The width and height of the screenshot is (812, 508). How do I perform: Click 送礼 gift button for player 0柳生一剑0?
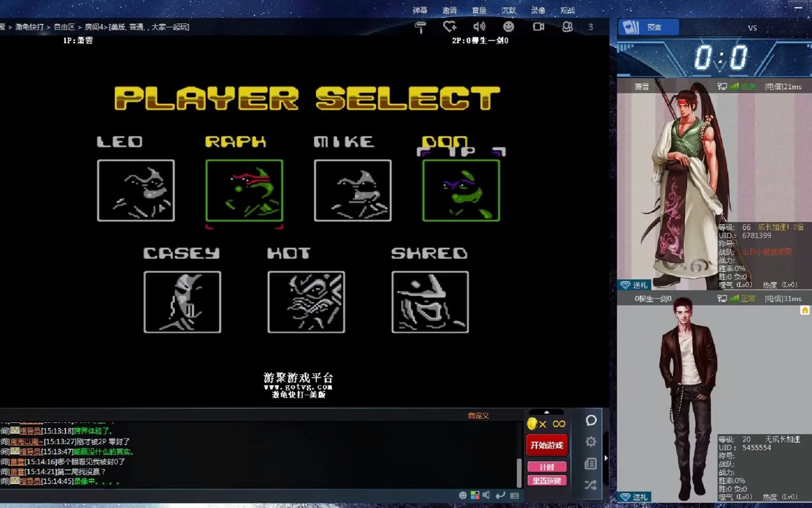tap(634, 497)
